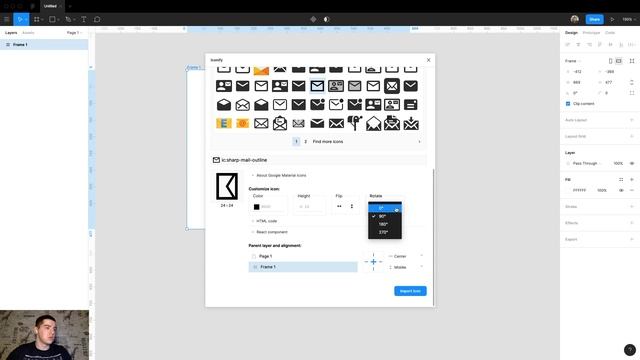
Task: Open Frame preset dropdown in Design panel
Action: [572, 61]
